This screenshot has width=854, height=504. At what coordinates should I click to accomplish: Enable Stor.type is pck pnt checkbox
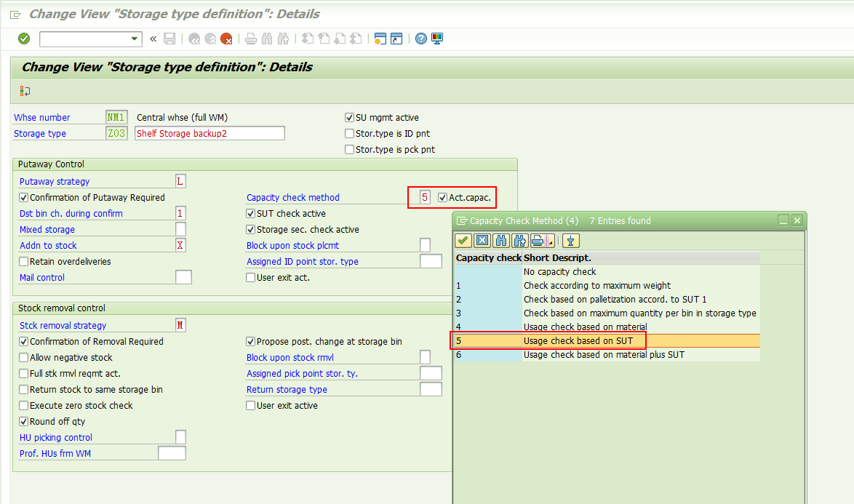coord(350,149)
